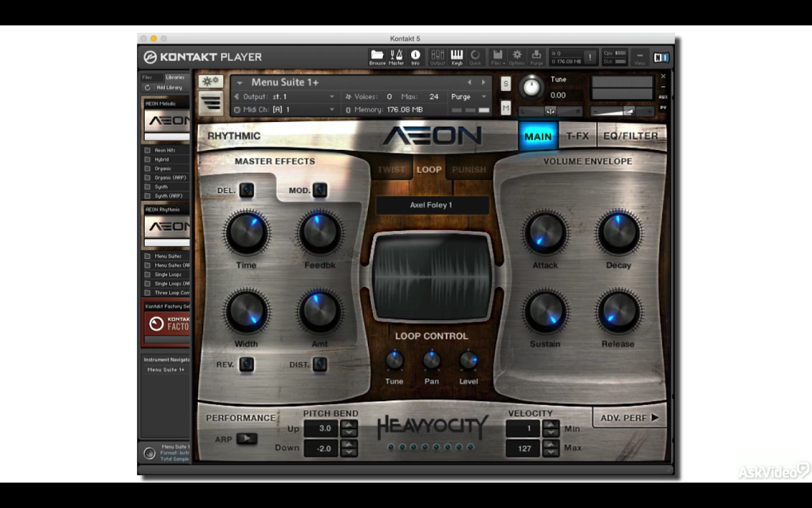Click the Master metronome icon
The image size is (812, 508).
tap(396, 57)
